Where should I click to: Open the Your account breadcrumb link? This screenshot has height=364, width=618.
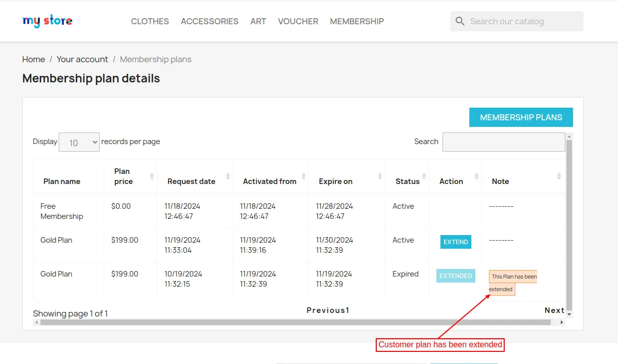82,59
